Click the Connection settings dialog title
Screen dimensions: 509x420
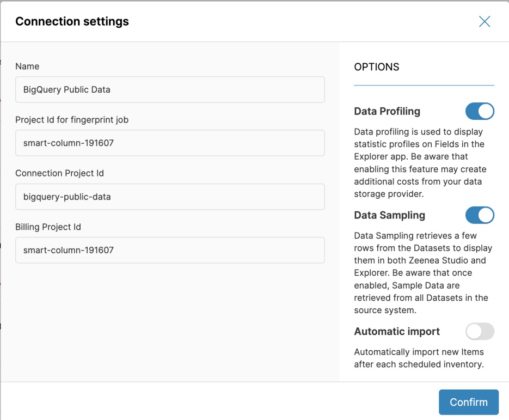(72, 22)
